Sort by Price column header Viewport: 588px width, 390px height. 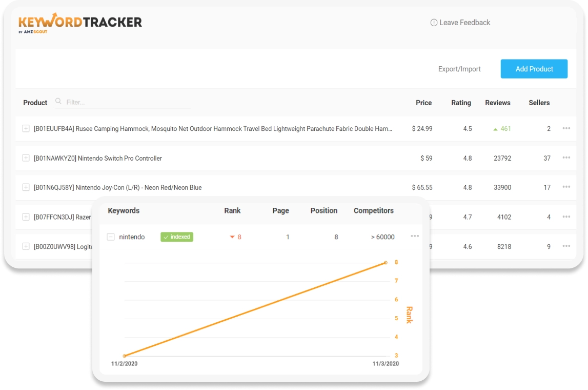point(424,103)
